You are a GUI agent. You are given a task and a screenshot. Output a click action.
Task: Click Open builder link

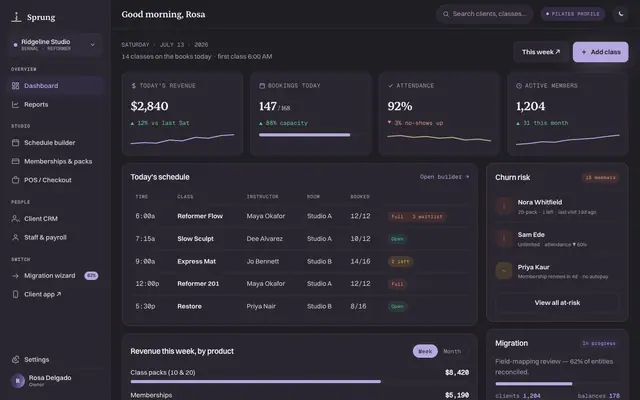coord(444,177)
